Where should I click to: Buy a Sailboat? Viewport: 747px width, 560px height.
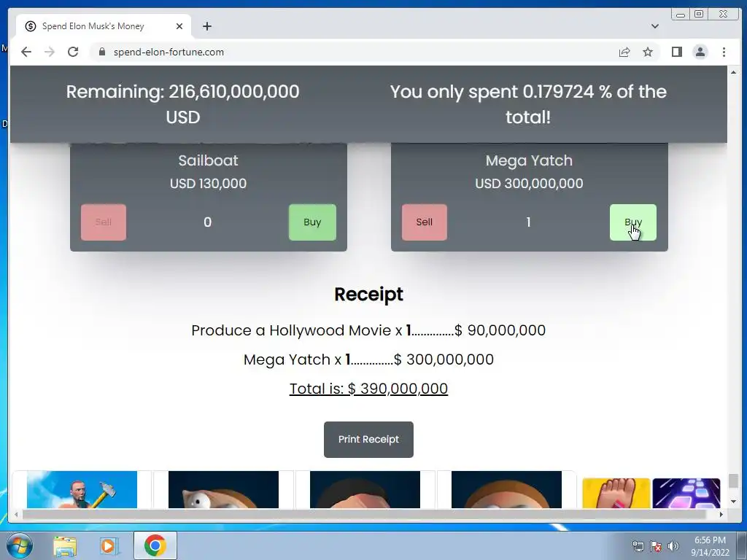click(x=312, y=222)
